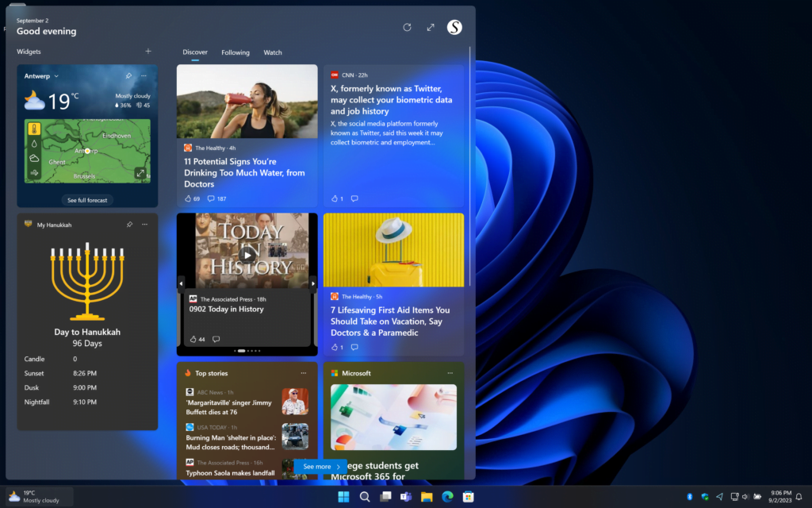Viewport: 812px width, 508px height.
Task: Go to next carousel slide
Action: pyautogui.click(x=312, y=283)
